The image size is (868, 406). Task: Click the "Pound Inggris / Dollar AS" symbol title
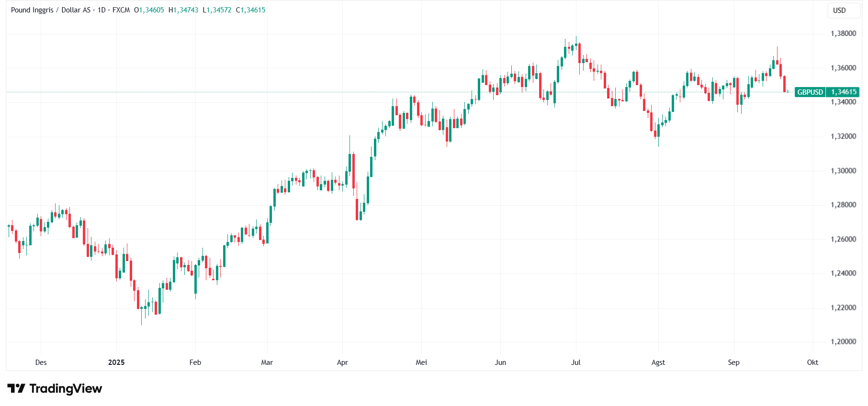click(51, 10)
